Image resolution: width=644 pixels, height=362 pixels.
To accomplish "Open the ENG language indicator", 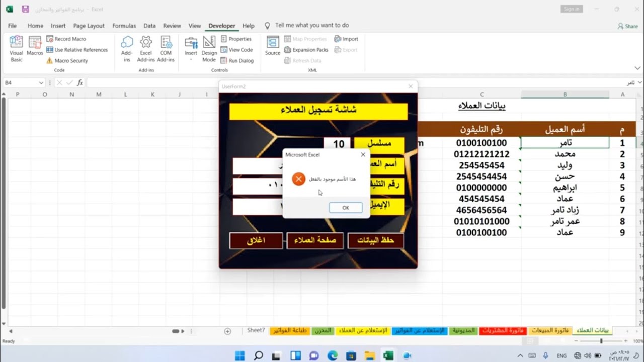I will (561, 355).
